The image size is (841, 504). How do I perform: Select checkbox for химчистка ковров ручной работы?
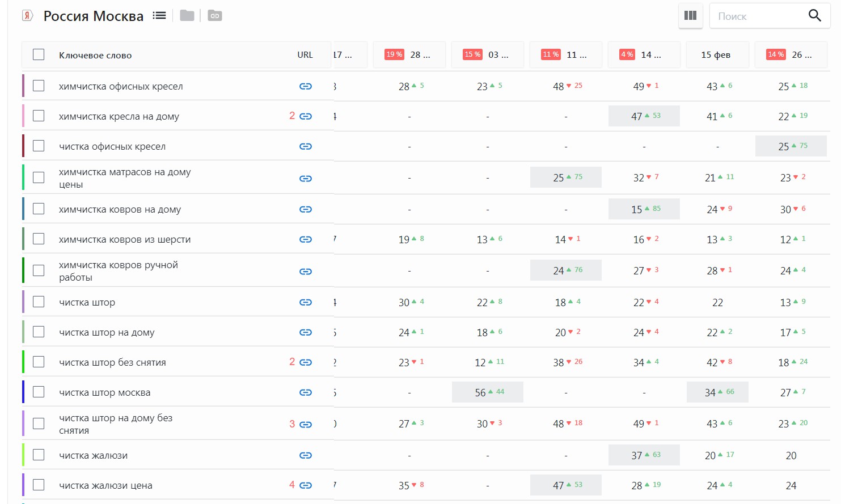(x=39, y=270)
